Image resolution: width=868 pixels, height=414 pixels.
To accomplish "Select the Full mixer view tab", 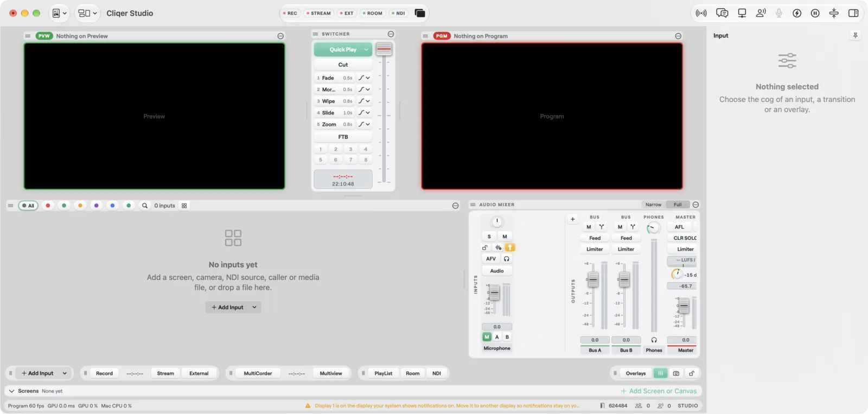I will click(x=678, y=205).
